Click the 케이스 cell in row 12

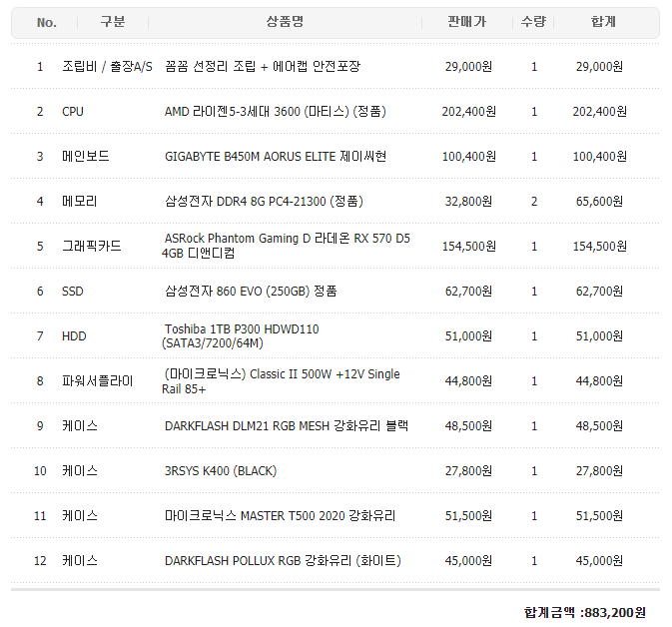pos(80,561)
